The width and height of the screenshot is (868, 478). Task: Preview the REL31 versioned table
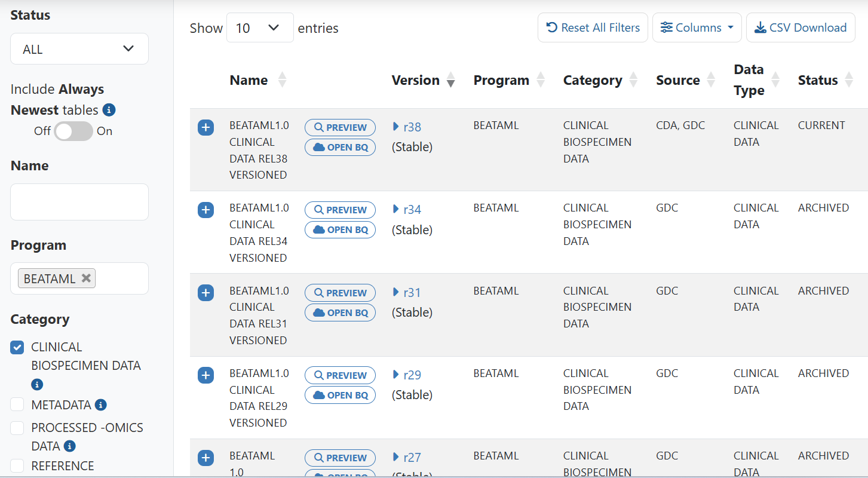click(x=340, y=293)
